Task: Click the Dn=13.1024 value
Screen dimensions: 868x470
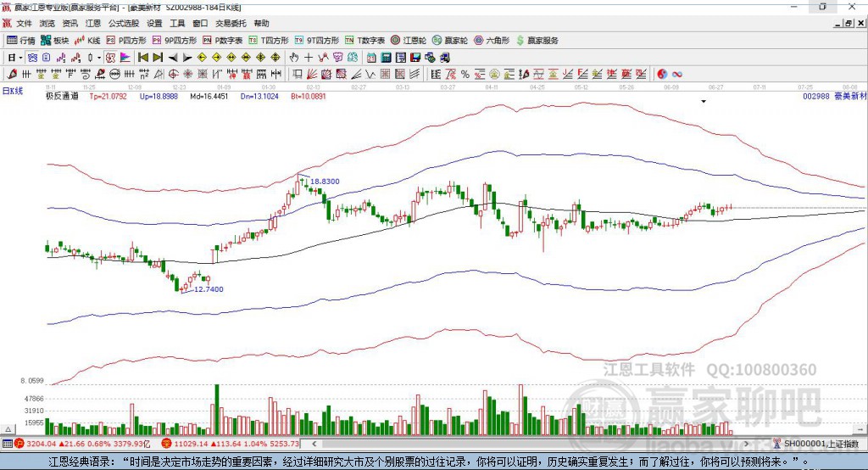Action: 259,96
